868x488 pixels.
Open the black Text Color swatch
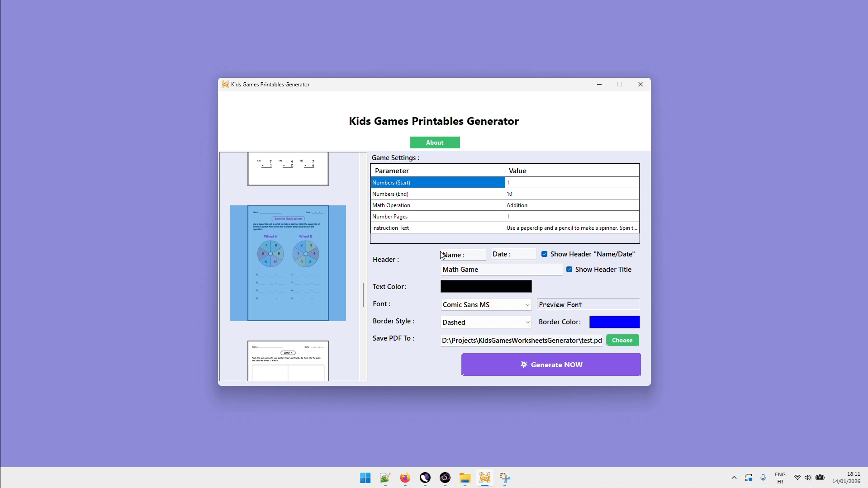(x=486, y=286)
